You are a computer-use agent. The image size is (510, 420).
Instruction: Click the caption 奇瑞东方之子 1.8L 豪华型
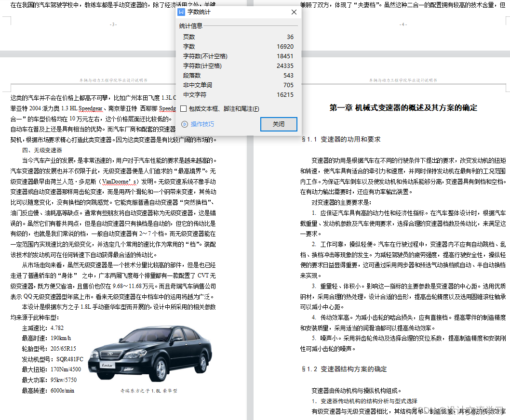(x=148, y=391)
